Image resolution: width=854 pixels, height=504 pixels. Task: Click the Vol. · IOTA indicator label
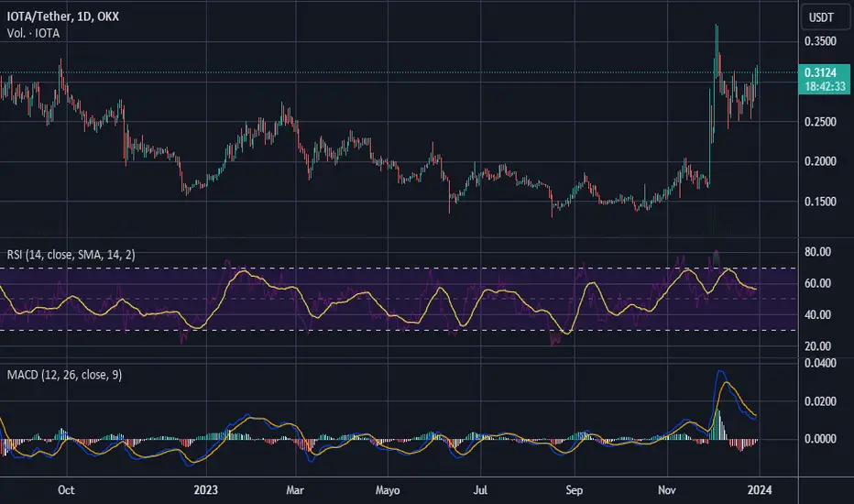(x=33, y=33)
